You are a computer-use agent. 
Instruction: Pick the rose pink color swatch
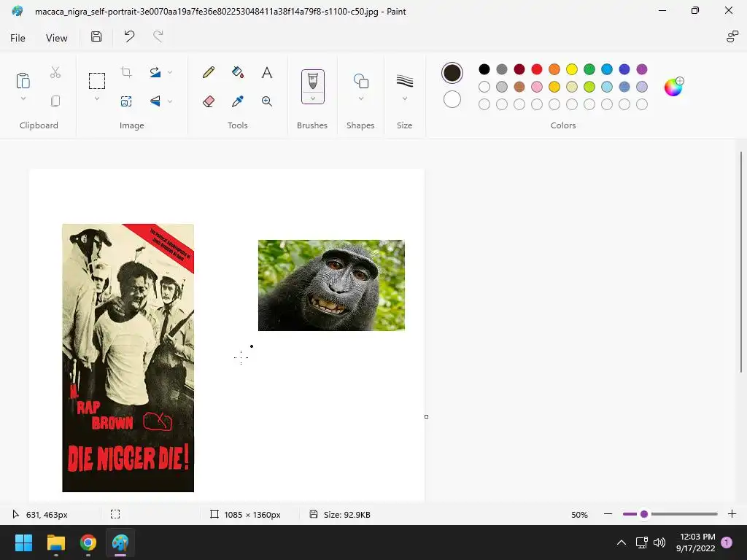point(536,87)
